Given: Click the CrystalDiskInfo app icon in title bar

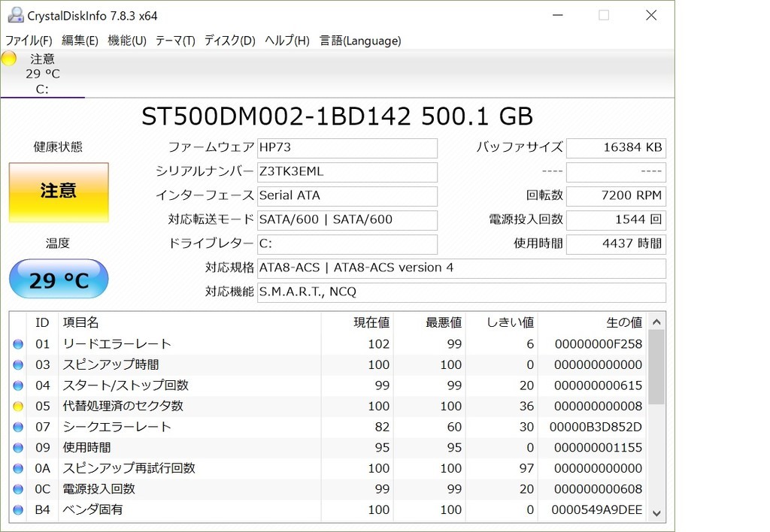Looking at the screenshot, I should (x=15, y=15).
